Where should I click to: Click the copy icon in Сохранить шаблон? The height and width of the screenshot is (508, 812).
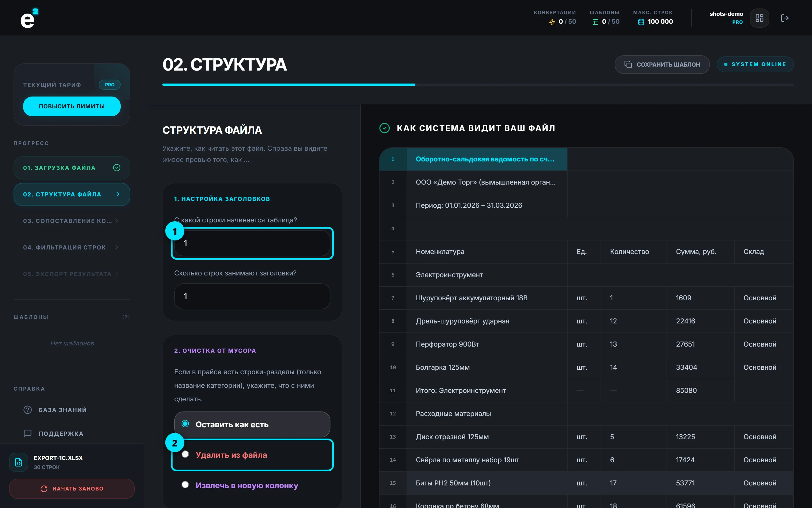tap(628, 64)
